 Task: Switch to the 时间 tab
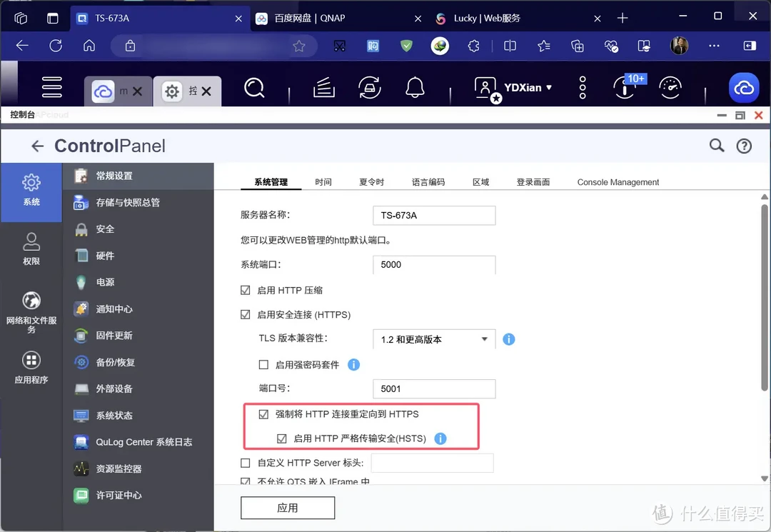click(323, 181)
